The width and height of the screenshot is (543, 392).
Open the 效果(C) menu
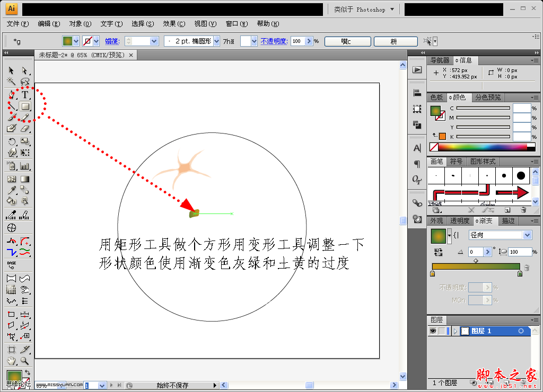point(174,23)
